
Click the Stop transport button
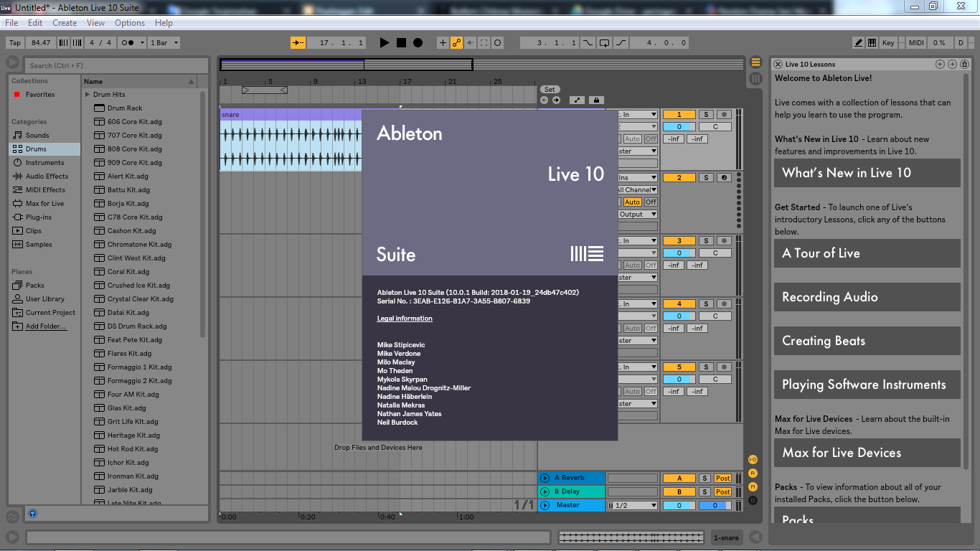point(401,43)
